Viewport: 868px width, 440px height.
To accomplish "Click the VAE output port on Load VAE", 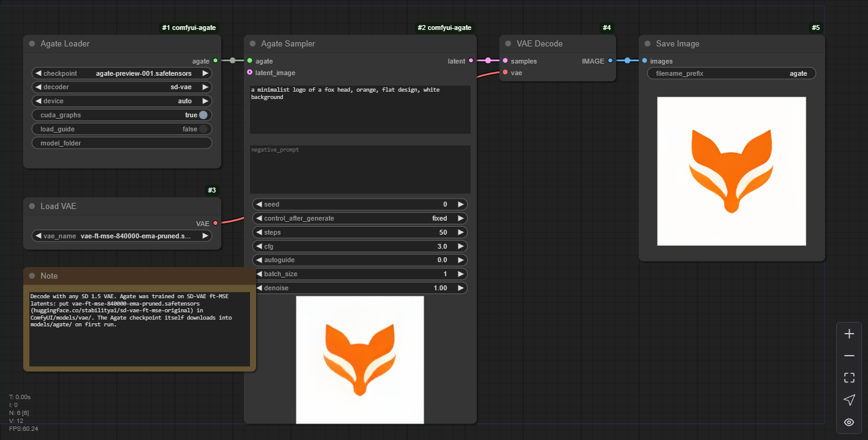I will (215, 223).
